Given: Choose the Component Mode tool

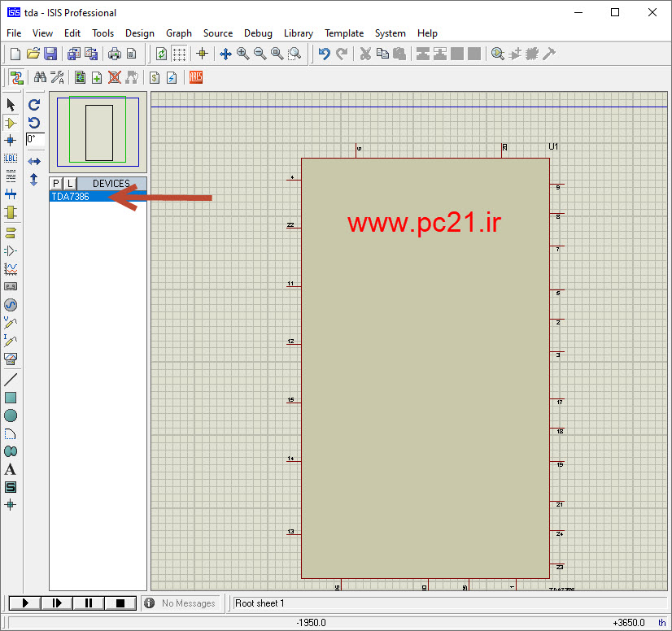Looking at the screenshot, I should (x=11, y=124).
